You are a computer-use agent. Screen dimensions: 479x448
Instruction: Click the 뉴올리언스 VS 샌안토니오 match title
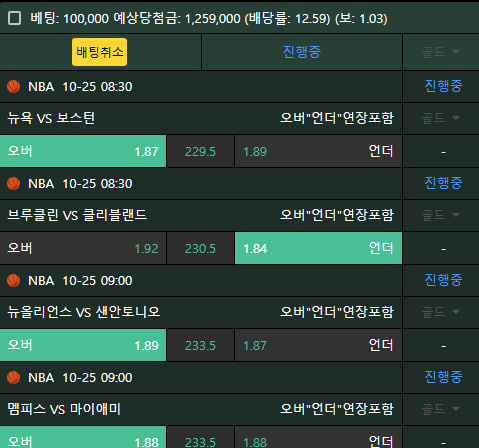[84, 312]
